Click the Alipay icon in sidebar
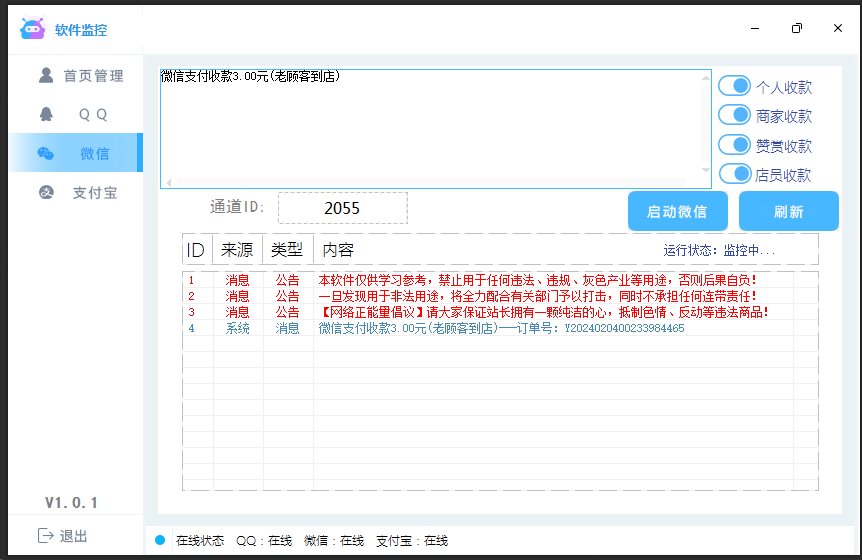This screenshot has height=560, width=862. [46, 192]
